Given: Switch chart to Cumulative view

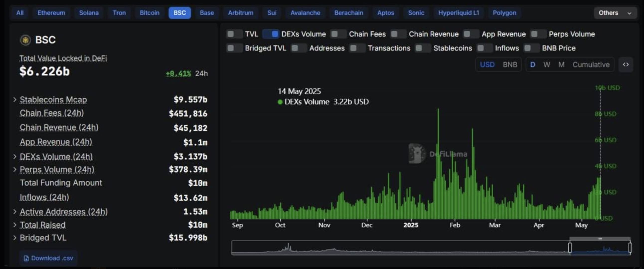Looking at the screenshot, I should 591,65.
